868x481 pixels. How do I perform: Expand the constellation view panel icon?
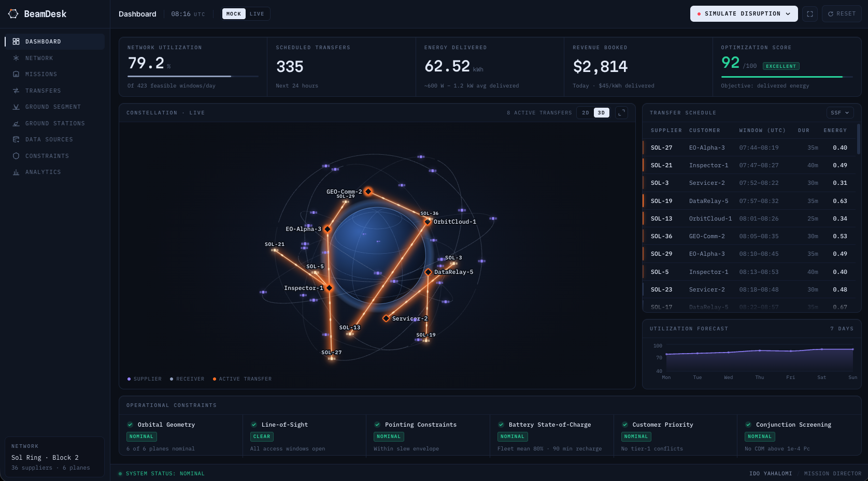(x=621, y=112)
